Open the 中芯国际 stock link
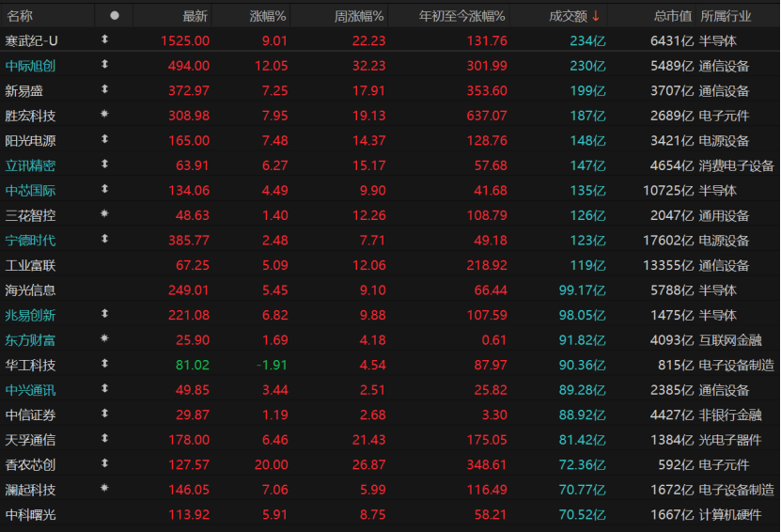 [30, 190]
